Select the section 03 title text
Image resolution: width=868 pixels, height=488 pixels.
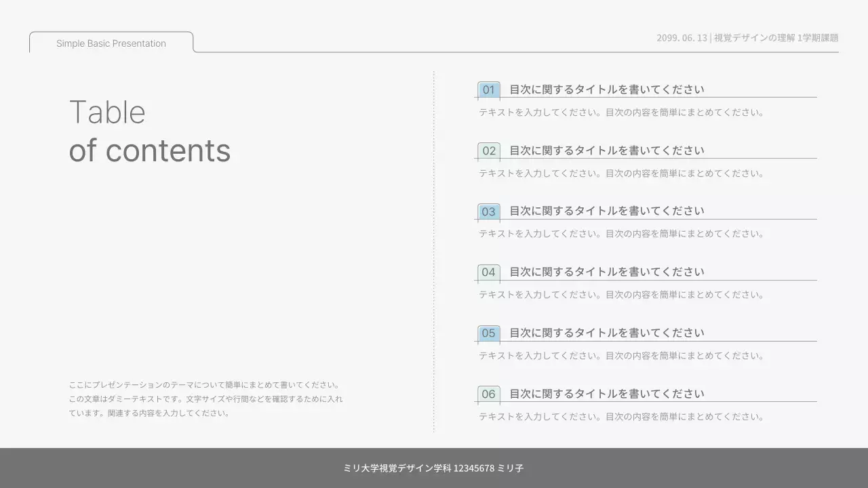[608, 211]
